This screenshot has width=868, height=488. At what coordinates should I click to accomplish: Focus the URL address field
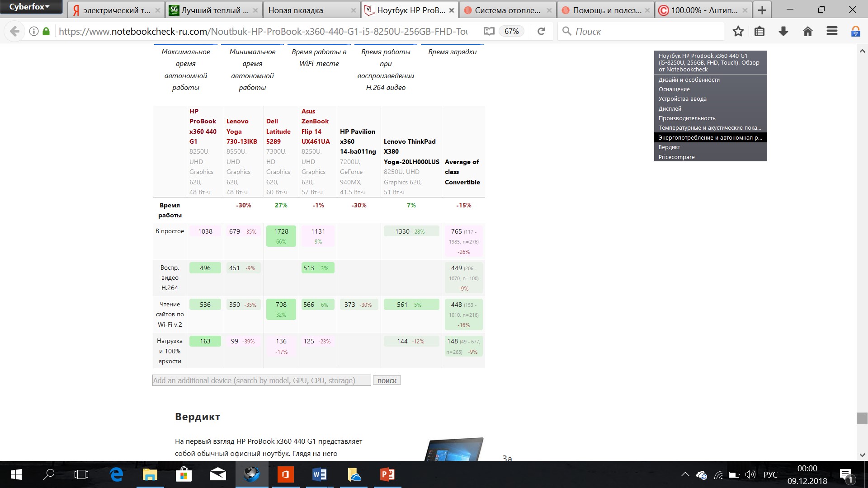tap(263, 31)
